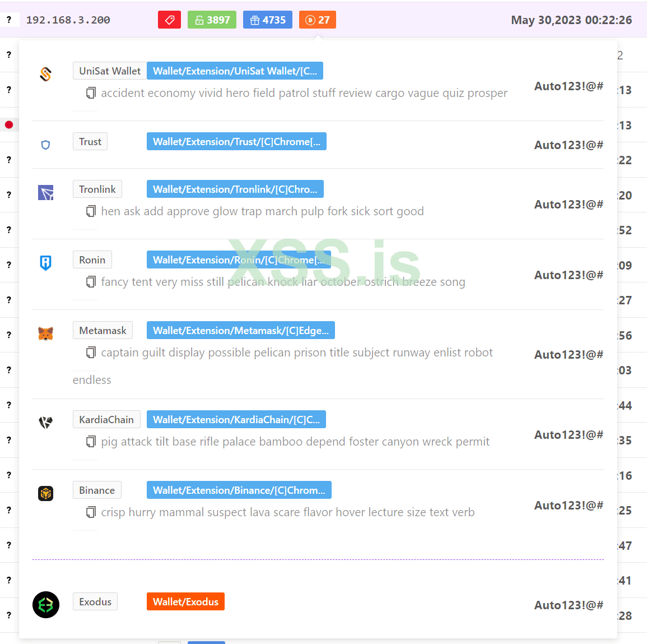Click the Auto123!@# password in KardiaChain row

click(569, 435)
